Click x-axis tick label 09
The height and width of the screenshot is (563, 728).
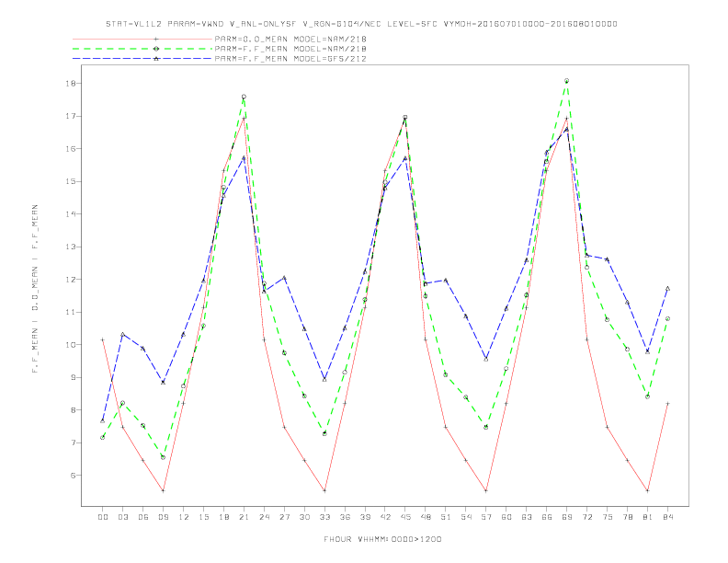click(x=163, y=517)
